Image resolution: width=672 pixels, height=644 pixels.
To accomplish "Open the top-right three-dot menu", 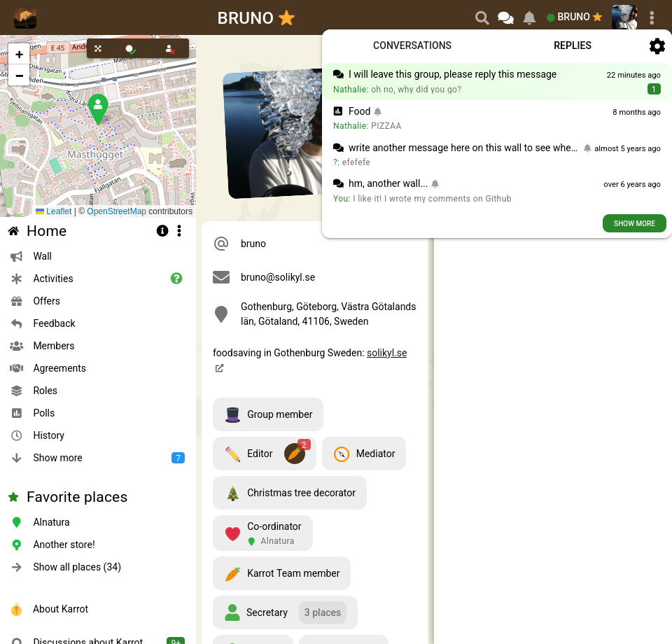I will pos(652,18).
